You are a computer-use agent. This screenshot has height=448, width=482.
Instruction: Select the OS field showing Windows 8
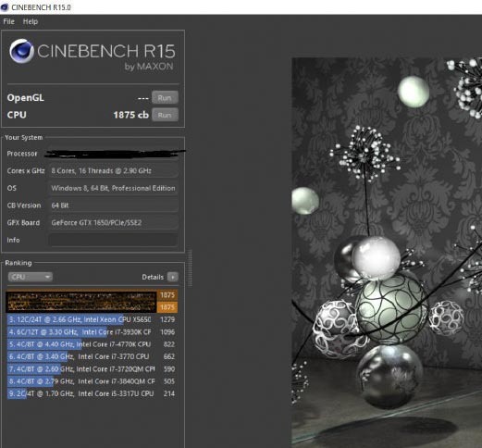113,188
